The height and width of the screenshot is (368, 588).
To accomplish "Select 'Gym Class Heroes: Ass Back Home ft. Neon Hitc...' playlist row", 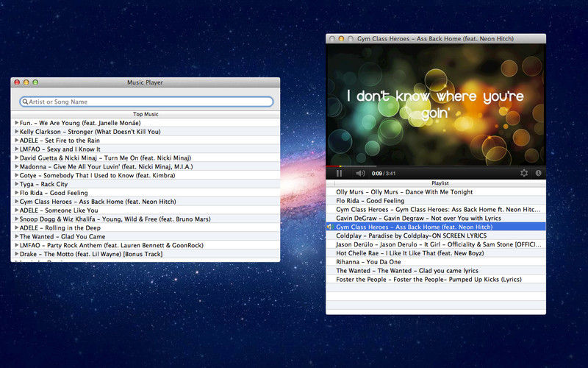I will coord(436,210).
